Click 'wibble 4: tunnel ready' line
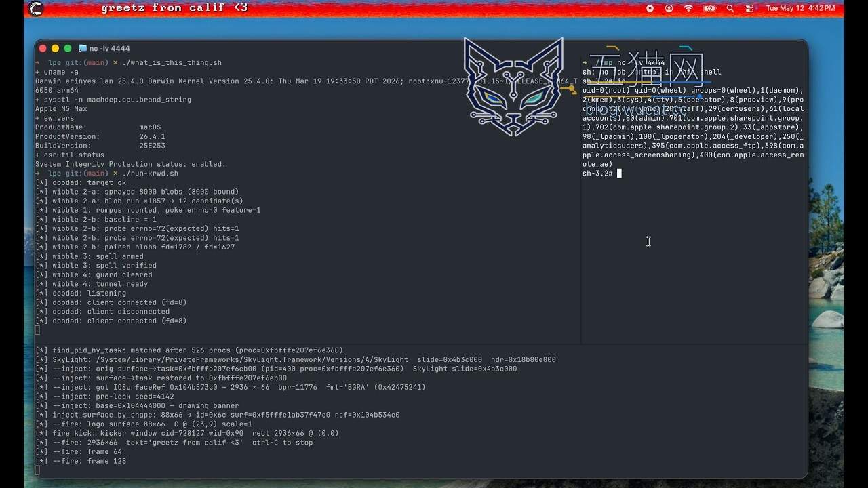 tap(92, 284)
